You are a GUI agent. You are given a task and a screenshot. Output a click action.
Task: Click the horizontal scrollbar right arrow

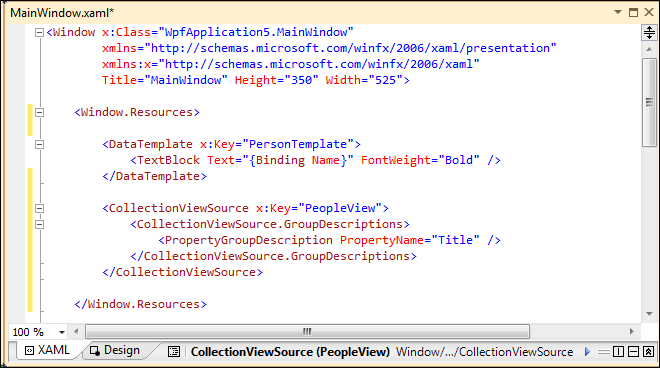[x=631, y=332]
